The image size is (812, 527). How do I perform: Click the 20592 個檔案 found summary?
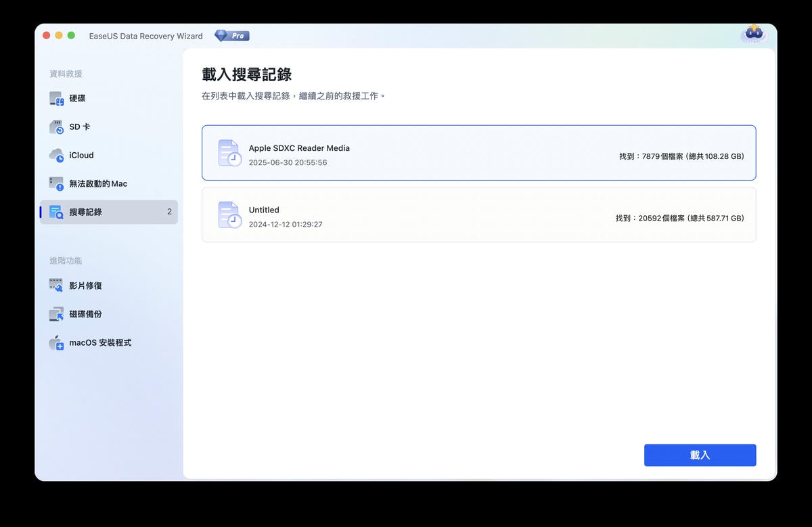pyautogui.click(x=679, y=219)
